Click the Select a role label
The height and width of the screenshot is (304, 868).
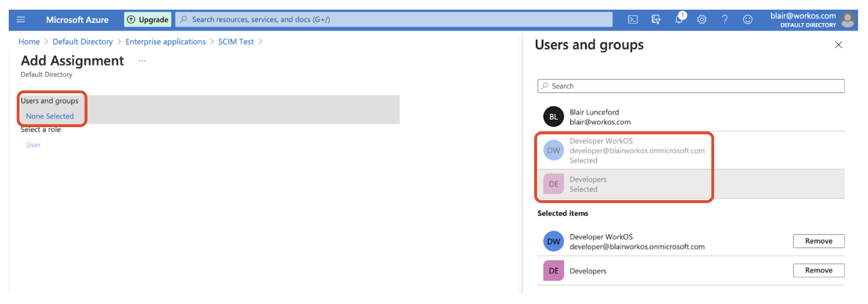41,130
